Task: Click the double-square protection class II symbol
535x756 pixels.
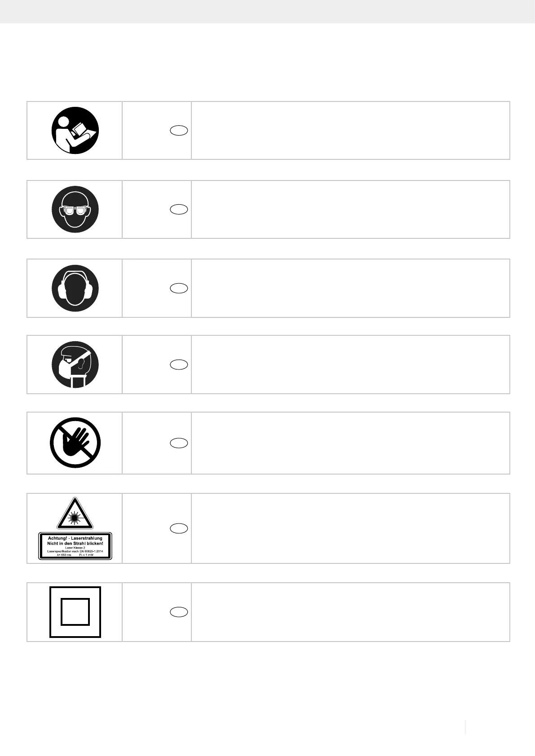Action: (75, 612)
